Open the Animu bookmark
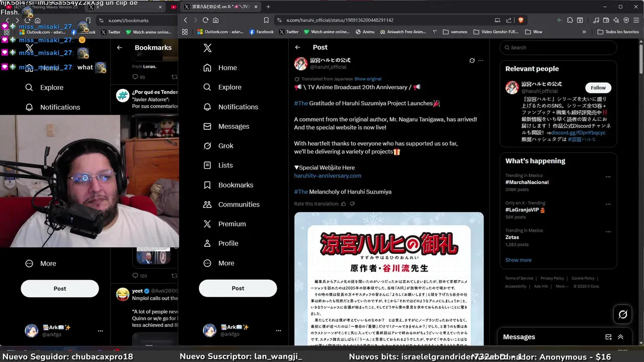The image size is (644, 362). 365,32
